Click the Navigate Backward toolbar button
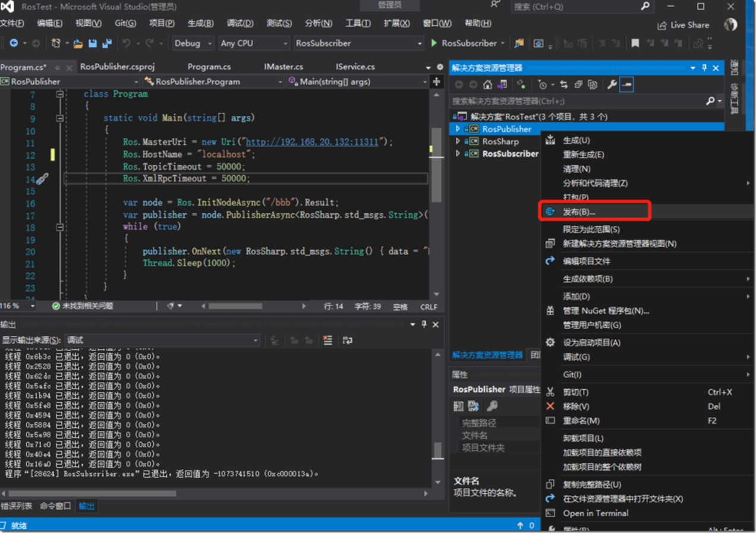 tap(14, 43)
